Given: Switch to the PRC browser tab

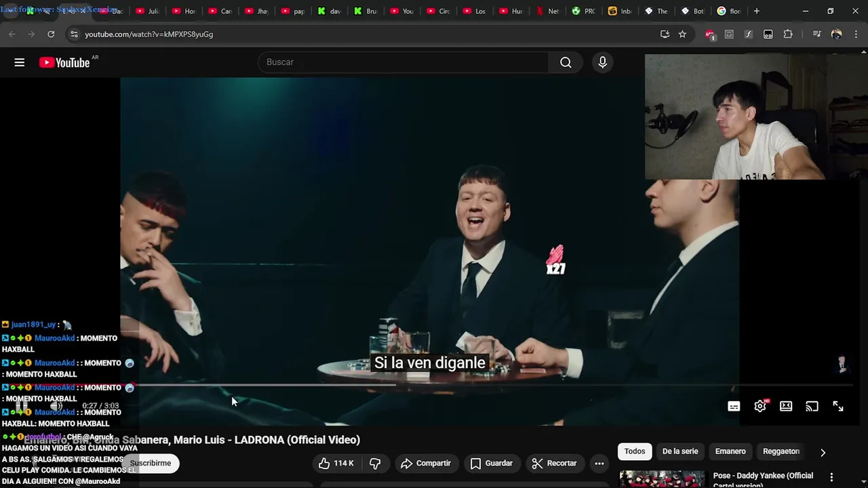Looking at the screenshot, I should click(x=583, y=11).
